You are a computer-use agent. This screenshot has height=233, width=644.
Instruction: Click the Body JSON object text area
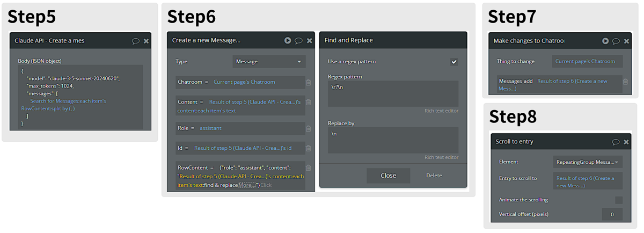80,97
